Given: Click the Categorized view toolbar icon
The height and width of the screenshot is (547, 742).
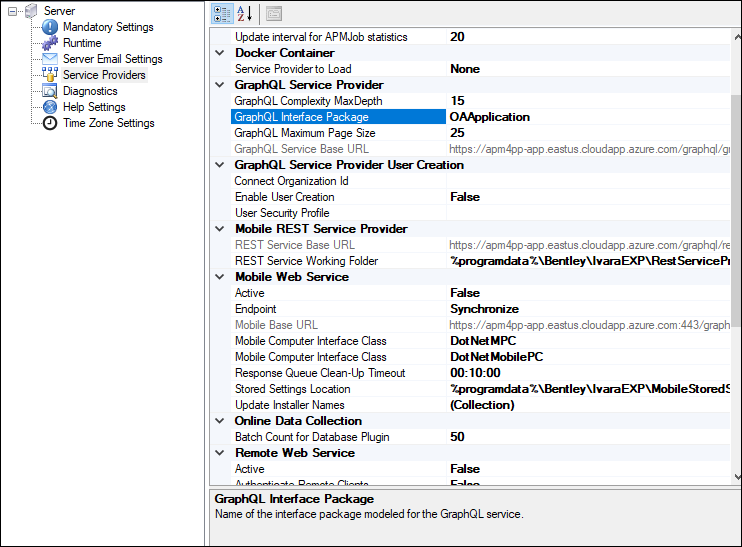Looking at the screenshot, I should [224, 14].
